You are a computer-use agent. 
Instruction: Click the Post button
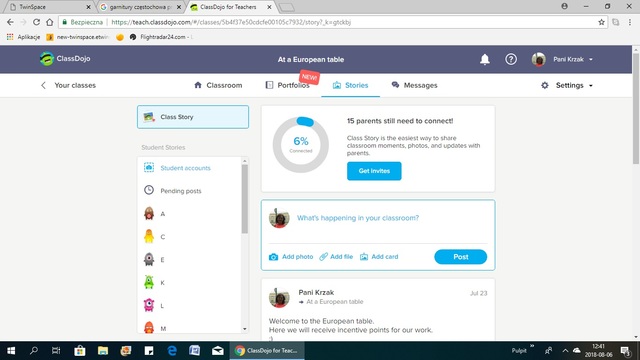(460, 257)
